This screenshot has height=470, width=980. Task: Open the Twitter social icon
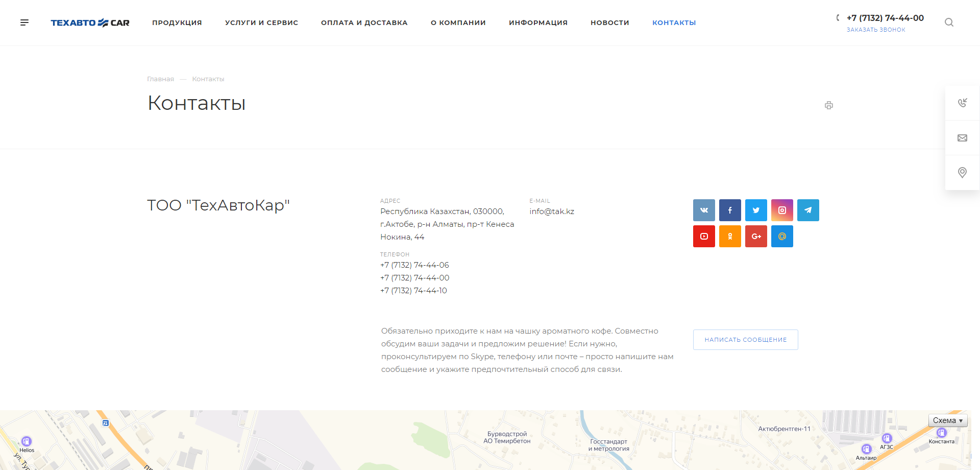coord(756,210)
